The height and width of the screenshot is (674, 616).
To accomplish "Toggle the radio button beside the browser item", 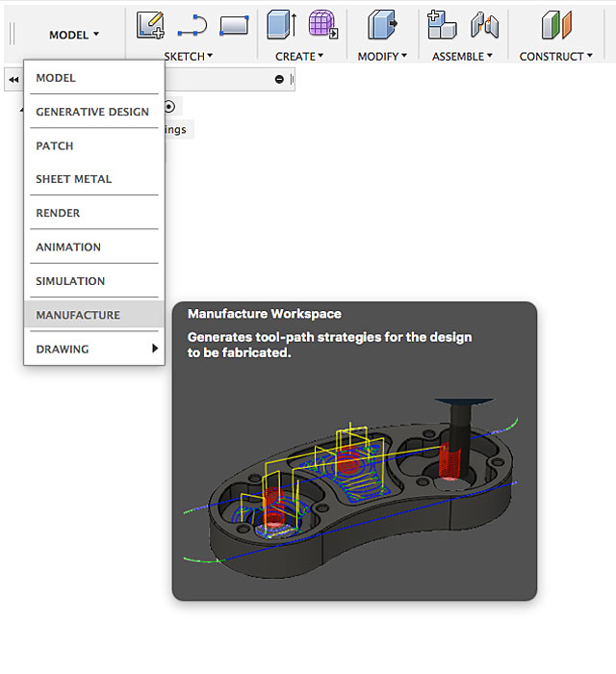I will (x=169, y=106).
